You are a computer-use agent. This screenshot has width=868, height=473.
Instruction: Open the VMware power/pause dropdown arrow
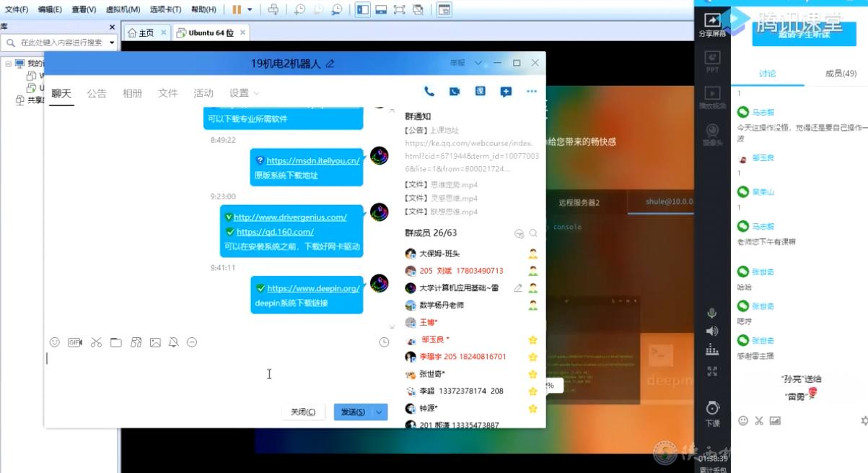(250, 9)
